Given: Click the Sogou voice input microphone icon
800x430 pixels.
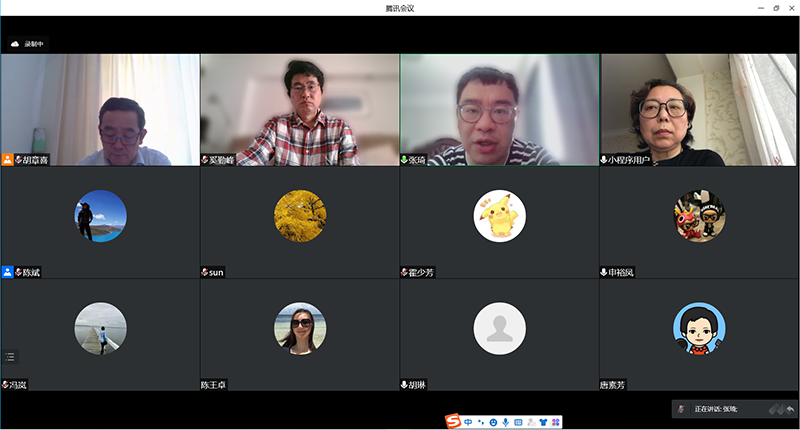Looking at the screenshot, I should (505, 422).
